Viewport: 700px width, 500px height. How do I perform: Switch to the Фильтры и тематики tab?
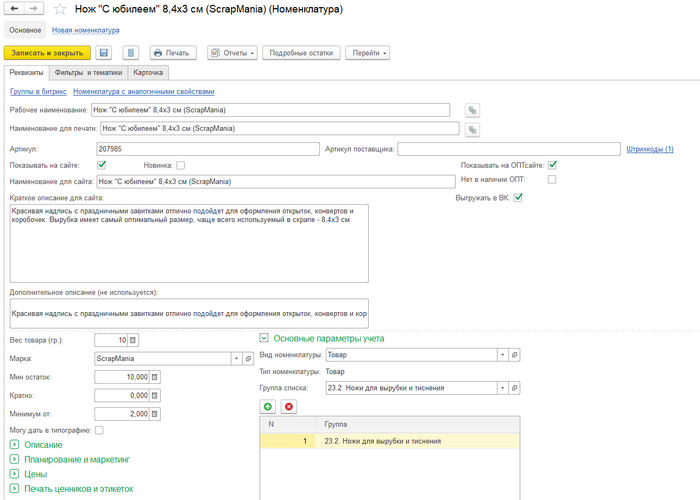point(88,73)
